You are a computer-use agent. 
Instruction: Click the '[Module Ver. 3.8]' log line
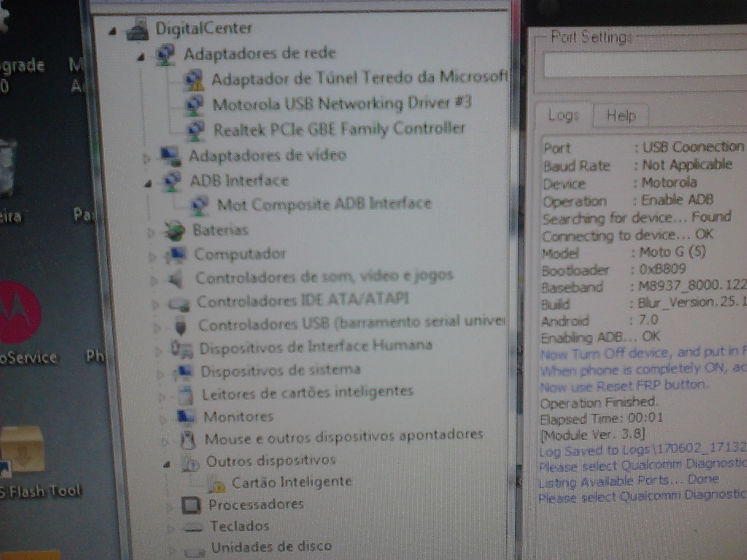click(x=592, y=435)
